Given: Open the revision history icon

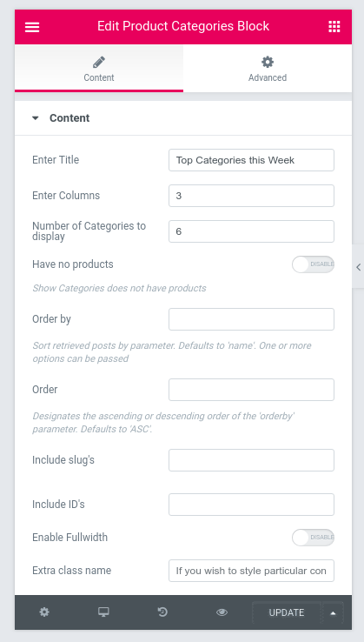Looking at the screenshot, I should (162, 612).
